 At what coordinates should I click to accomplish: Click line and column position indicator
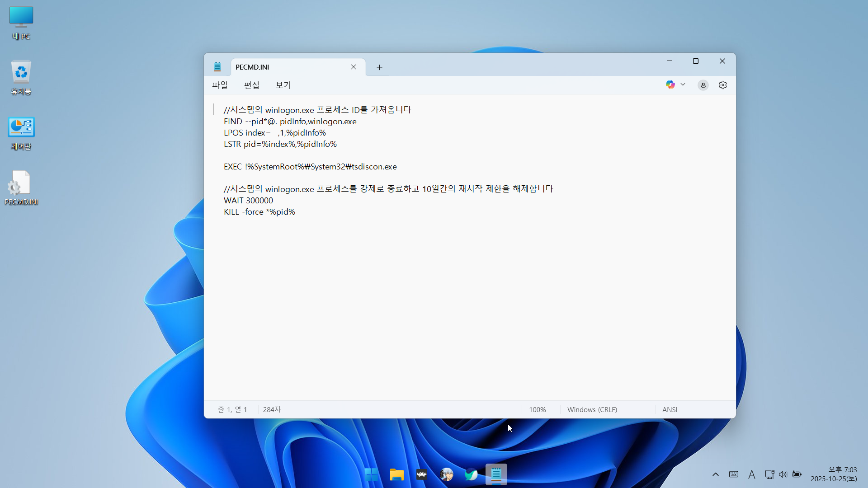click(232, 409)
